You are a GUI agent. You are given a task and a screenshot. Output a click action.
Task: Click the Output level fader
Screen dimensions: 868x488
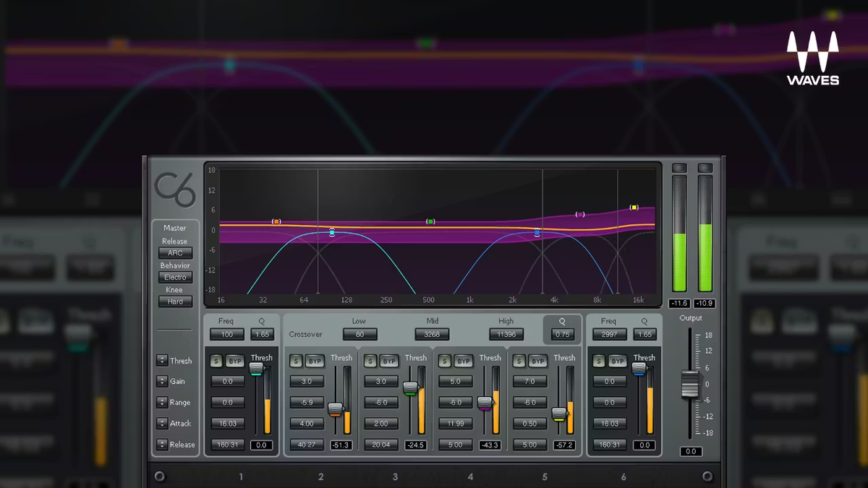pyautogui.click(x=691, y=384)
